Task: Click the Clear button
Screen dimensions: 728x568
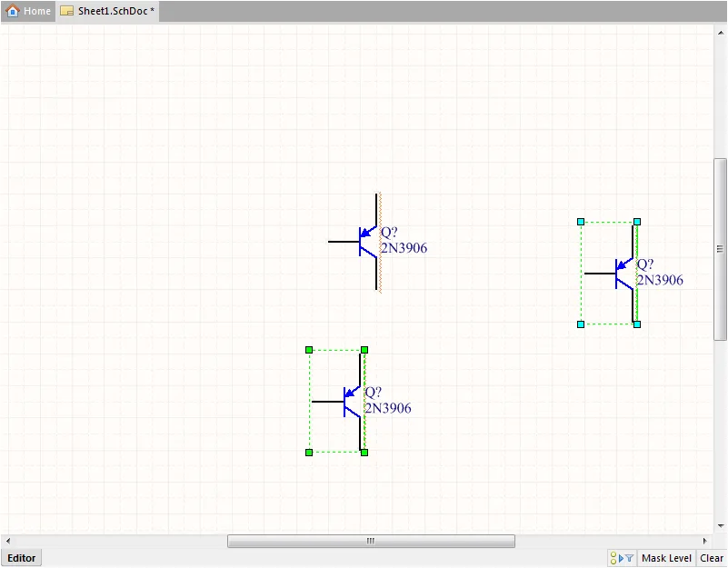Action: tap(712, 558)
